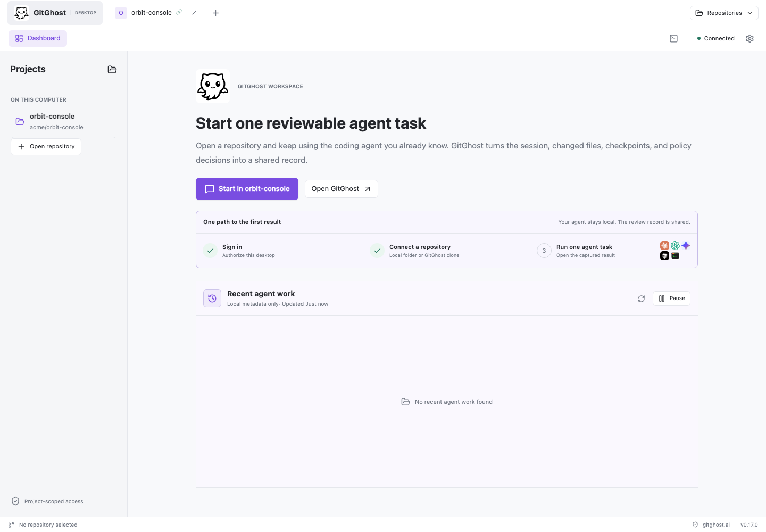Viewport: 766px width, 532px height.
Task: Close the orbit-console tab
Action: tap(194, 13)
